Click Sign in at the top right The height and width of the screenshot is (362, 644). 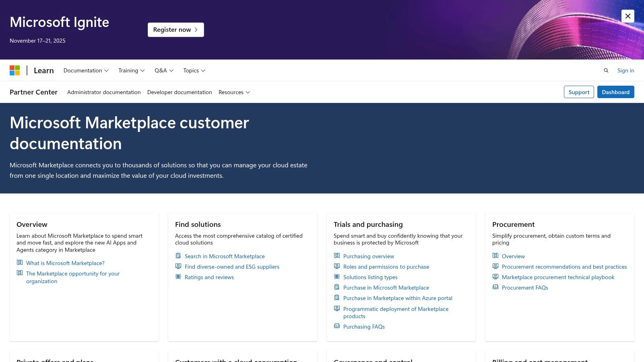(625, 70)
